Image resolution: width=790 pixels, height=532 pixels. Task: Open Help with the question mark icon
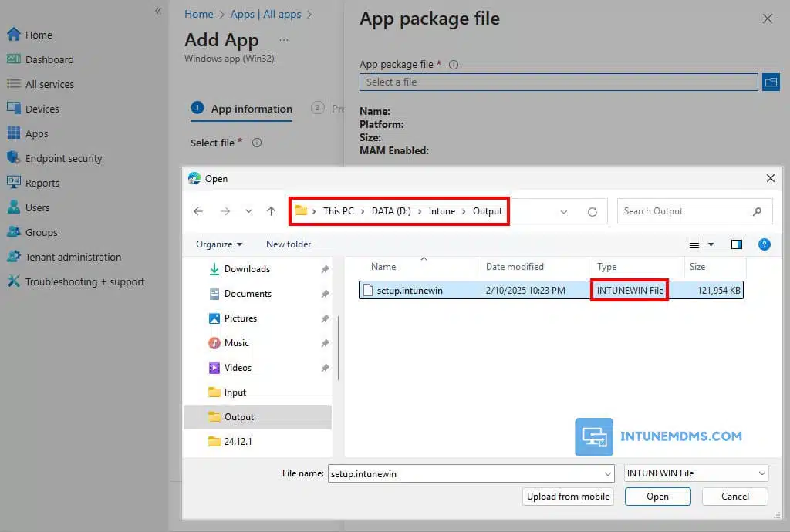point(765,244)
